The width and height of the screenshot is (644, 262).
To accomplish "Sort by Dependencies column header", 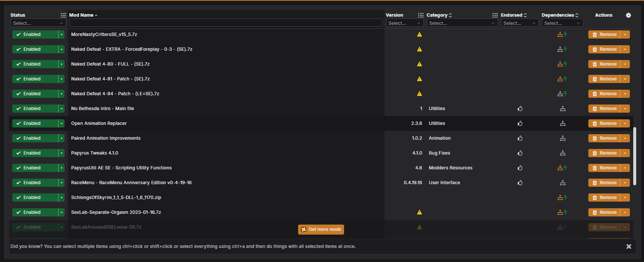I will (560, 15).
